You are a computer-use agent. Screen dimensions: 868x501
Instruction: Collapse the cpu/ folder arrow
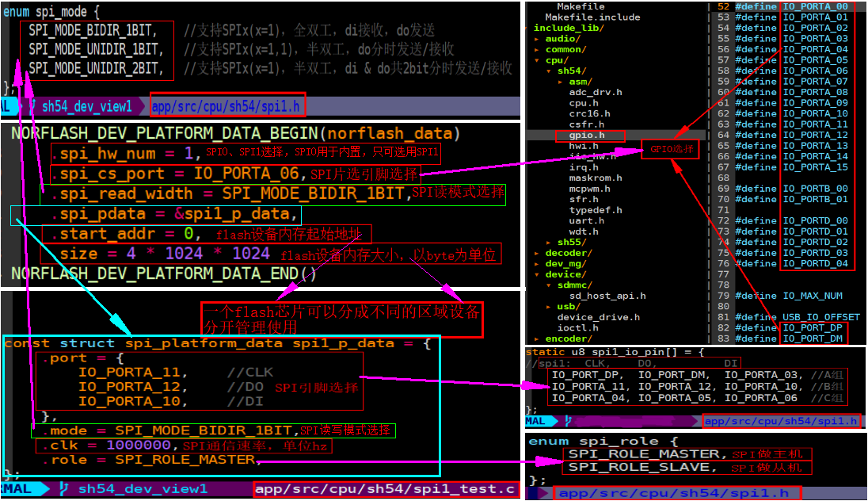pos(536,60)
